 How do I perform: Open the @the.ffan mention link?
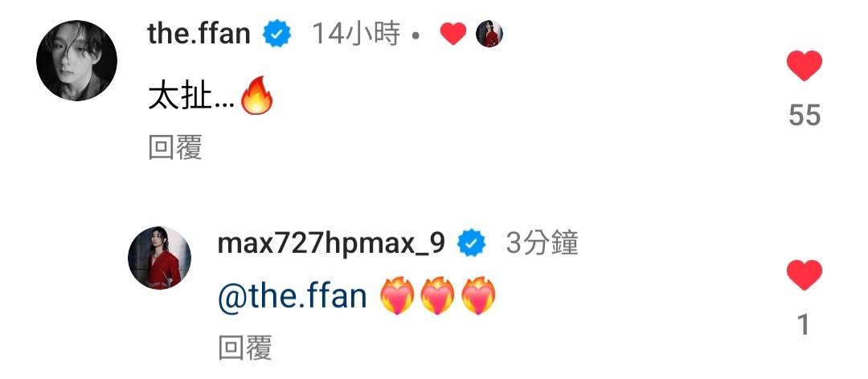(x=293, y=296)
